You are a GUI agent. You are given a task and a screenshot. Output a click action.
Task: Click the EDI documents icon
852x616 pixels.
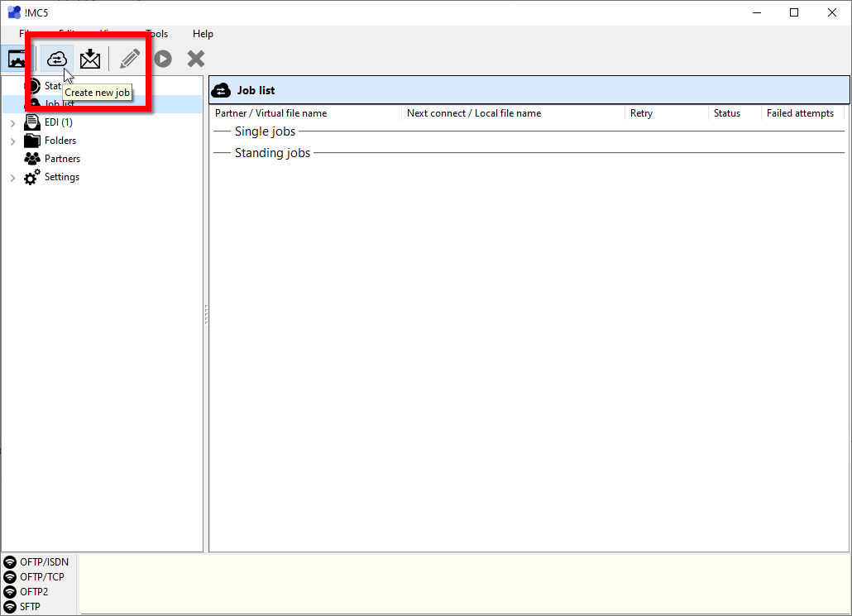pos(32,122)
